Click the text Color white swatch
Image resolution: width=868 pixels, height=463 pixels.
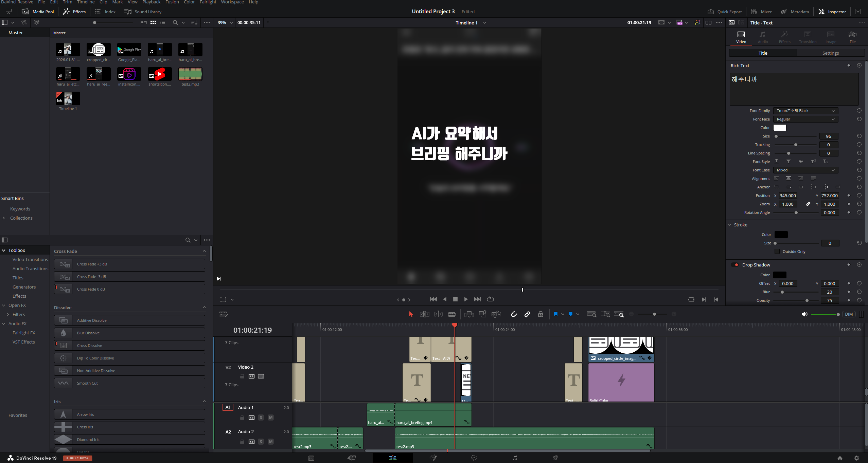point(780,128)
